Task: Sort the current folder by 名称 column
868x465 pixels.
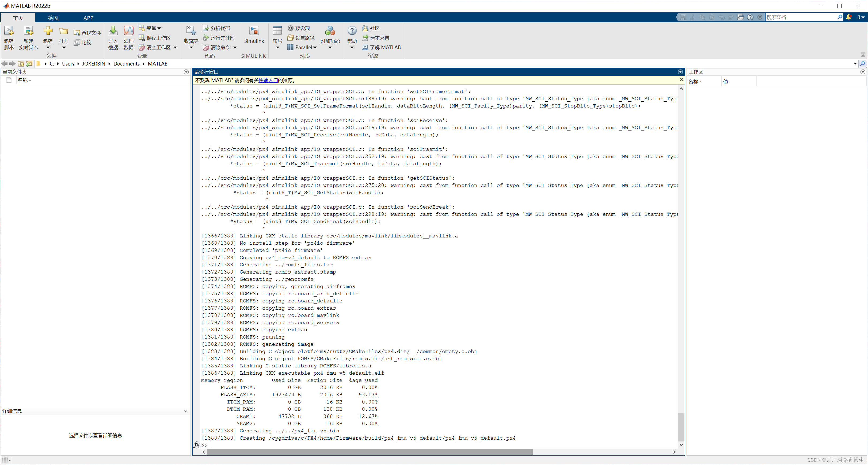Action: [103, 80]
